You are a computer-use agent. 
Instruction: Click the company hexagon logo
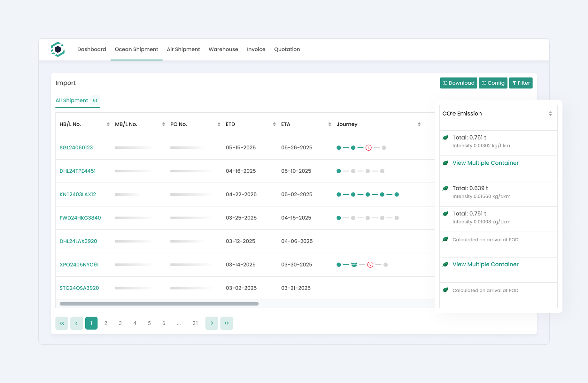click(58, 49)
